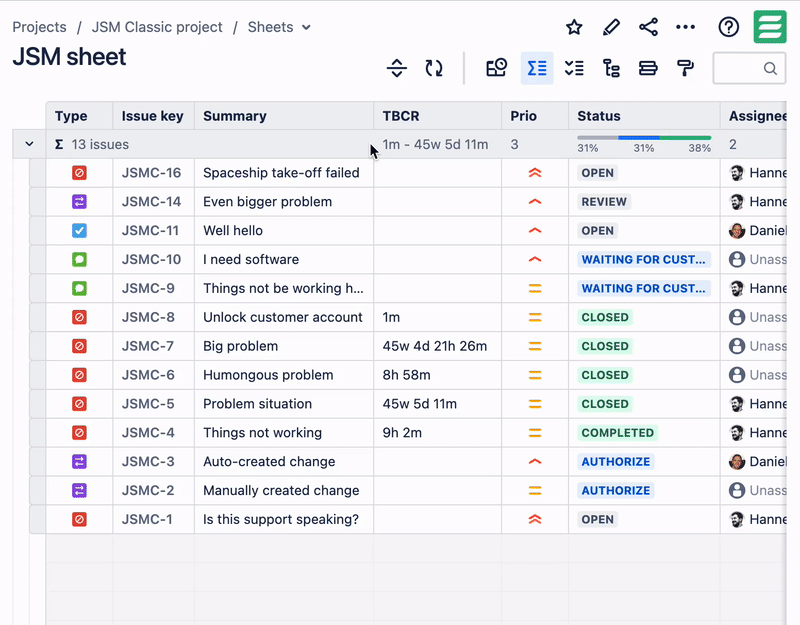This screenshot has height=625, width=800.
Task: Click summary 'I need software'
Action: click(251, 259)
